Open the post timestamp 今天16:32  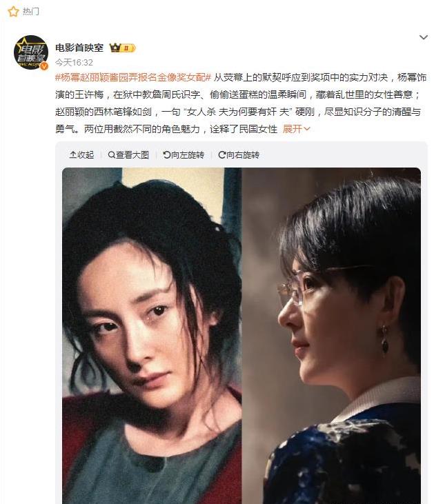click(74, 62)
